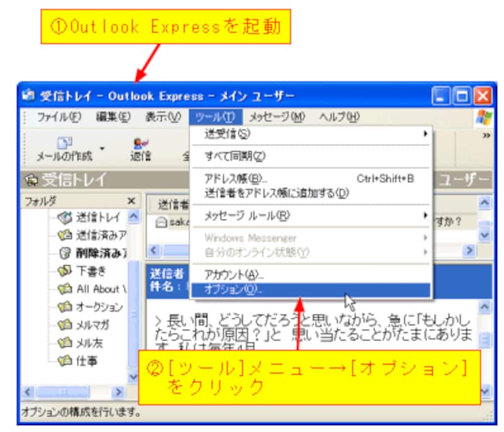504x432 pixels.
Task: Open the 削除済み folder icon
Action: tap(65, 254)
